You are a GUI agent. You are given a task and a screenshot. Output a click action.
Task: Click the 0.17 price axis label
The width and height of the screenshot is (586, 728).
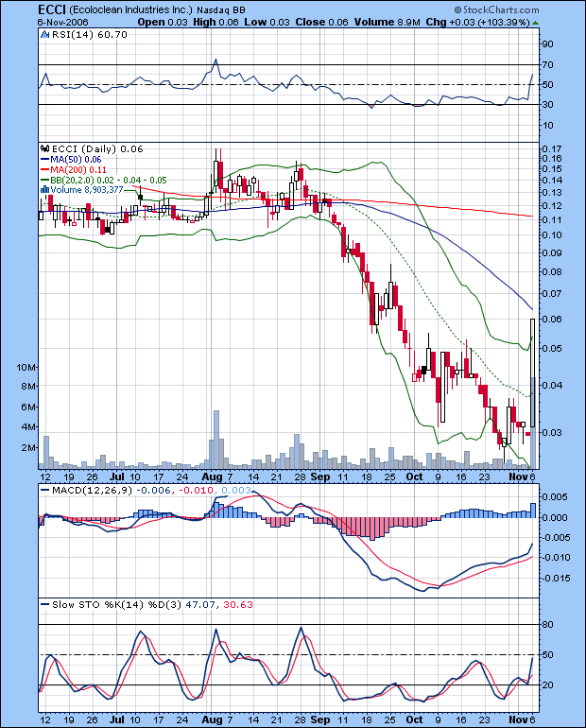click(552, 148)
